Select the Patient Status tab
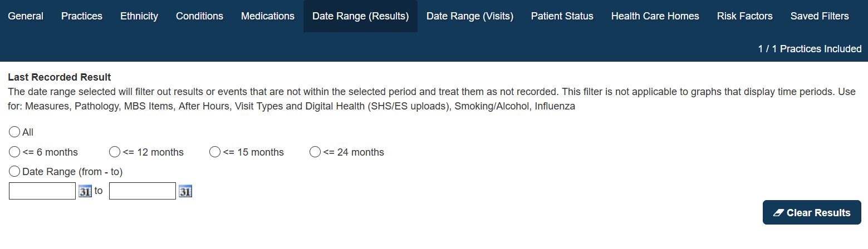The image size is (868, 249). click(562, 16)
